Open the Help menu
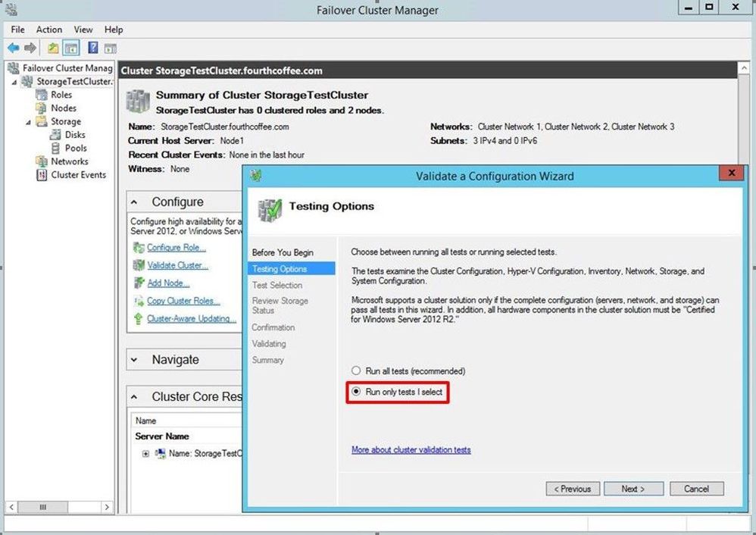The width and height of the screenshot is (756, 535). 114,30
